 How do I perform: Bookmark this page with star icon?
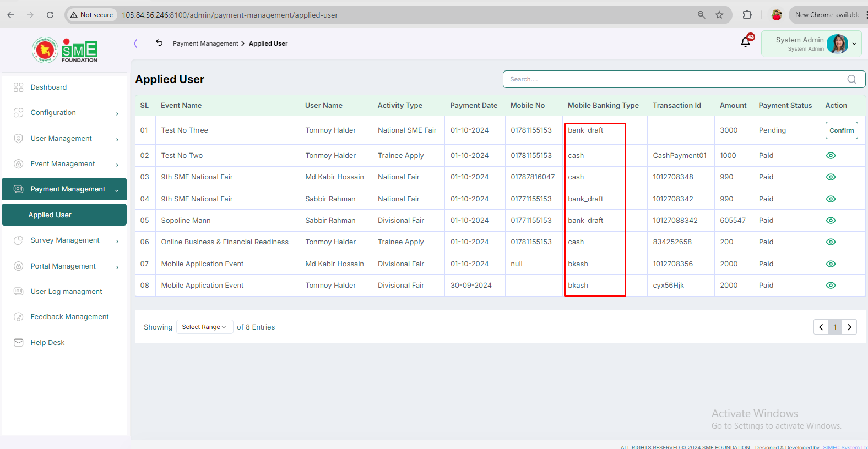pos(719,15)
